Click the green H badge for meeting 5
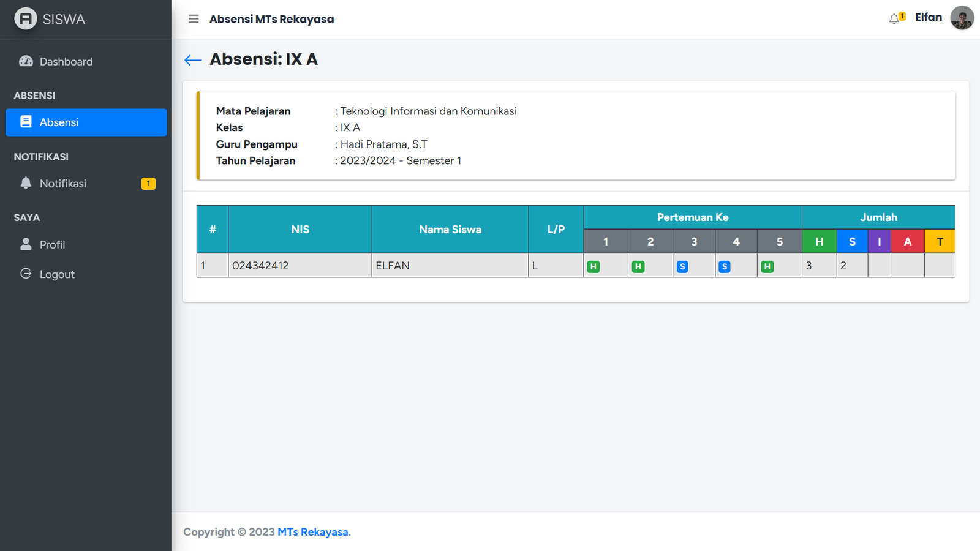 click(x=767, y=266)
